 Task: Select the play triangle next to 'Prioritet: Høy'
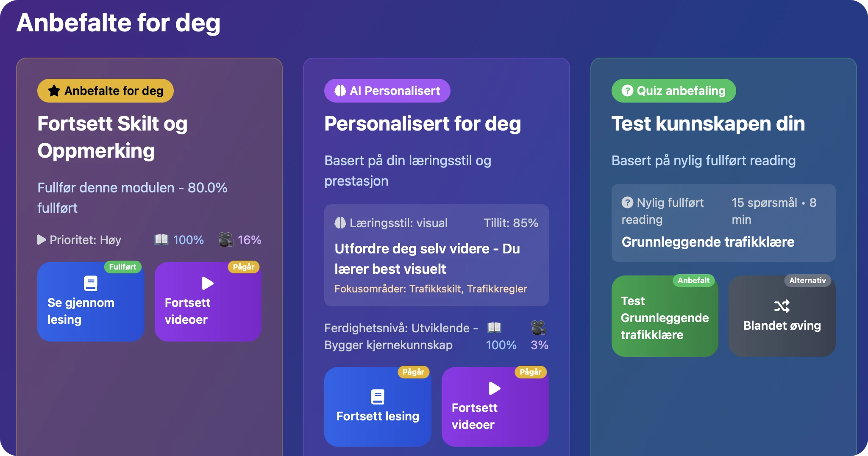tap(41, 240)
